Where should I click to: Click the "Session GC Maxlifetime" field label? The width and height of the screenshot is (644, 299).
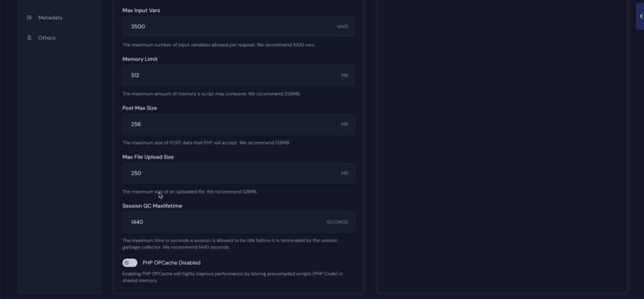[x=152, y=206]
